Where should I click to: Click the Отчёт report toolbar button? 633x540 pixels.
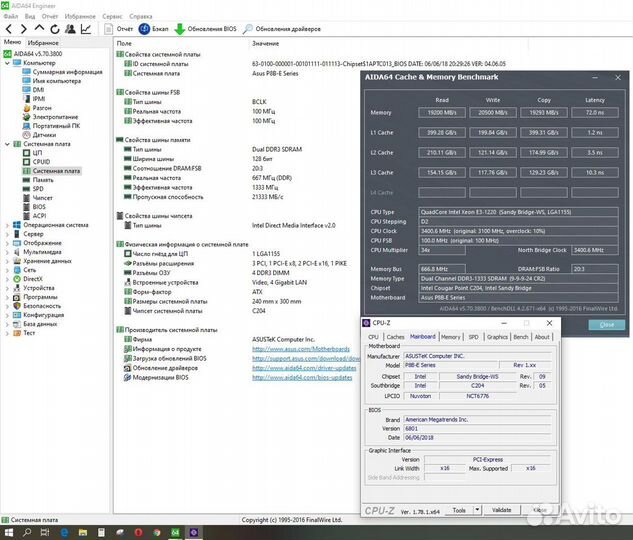[x=119, y=29]
